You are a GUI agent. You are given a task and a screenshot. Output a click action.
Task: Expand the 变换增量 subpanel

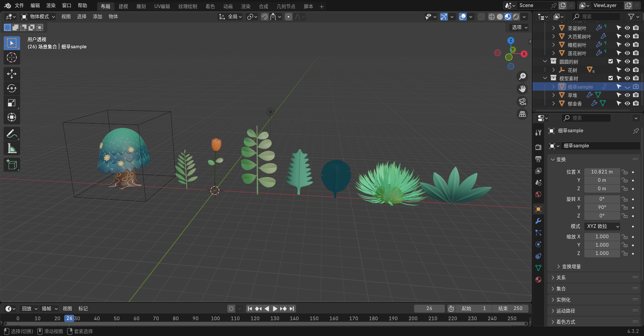pos(571,267)
